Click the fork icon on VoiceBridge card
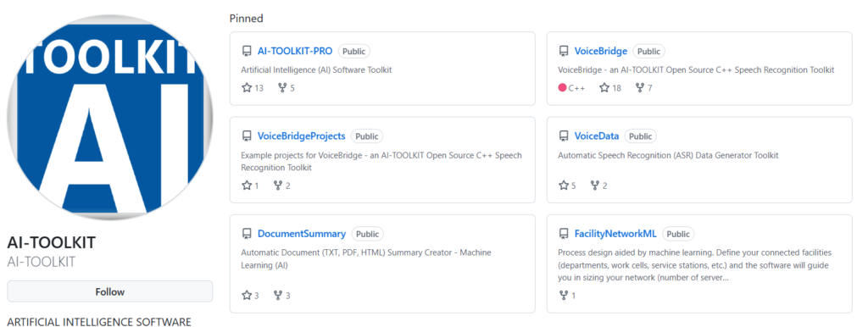 (640, 88)
